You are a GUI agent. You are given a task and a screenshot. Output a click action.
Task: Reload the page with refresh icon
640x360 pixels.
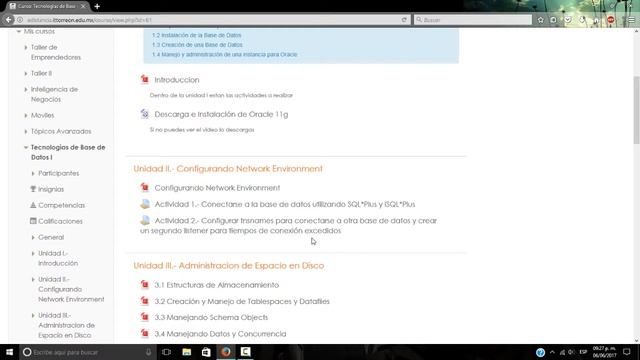[x=404, y=20]
